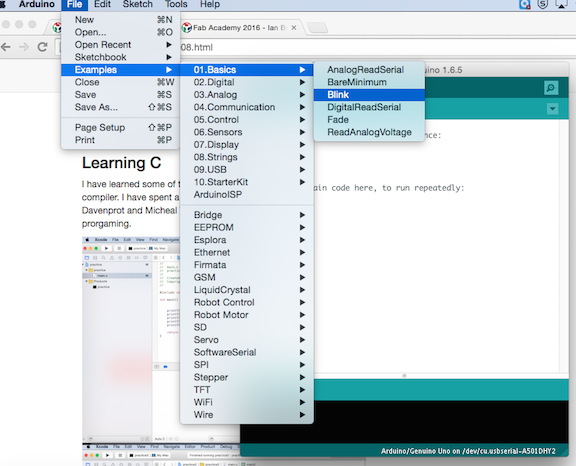Open a new browser tab
576x466 pixels.
(x=317, y=28)
